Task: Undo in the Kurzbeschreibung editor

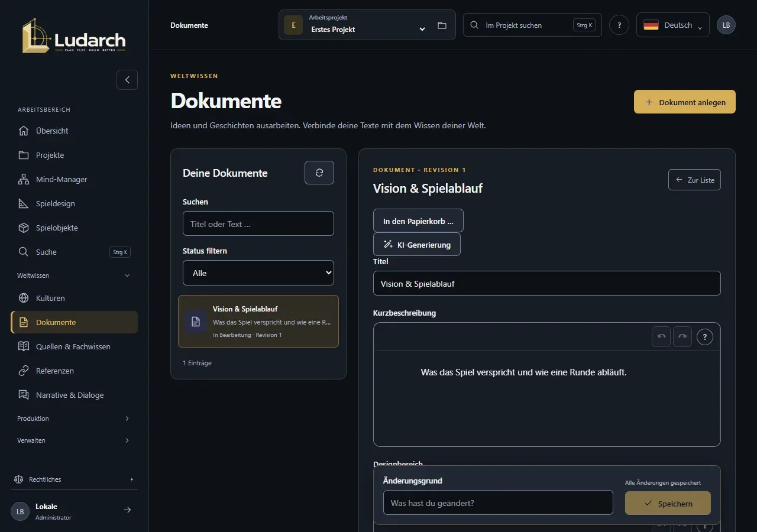Action: coord(661,336)
